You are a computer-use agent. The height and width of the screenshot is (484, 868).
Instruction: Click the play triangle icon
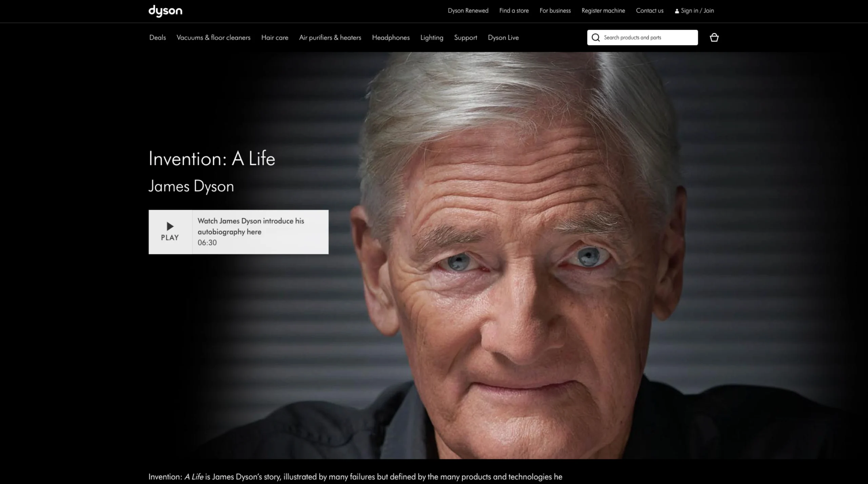pyautogui.click(x=170, y=226)
